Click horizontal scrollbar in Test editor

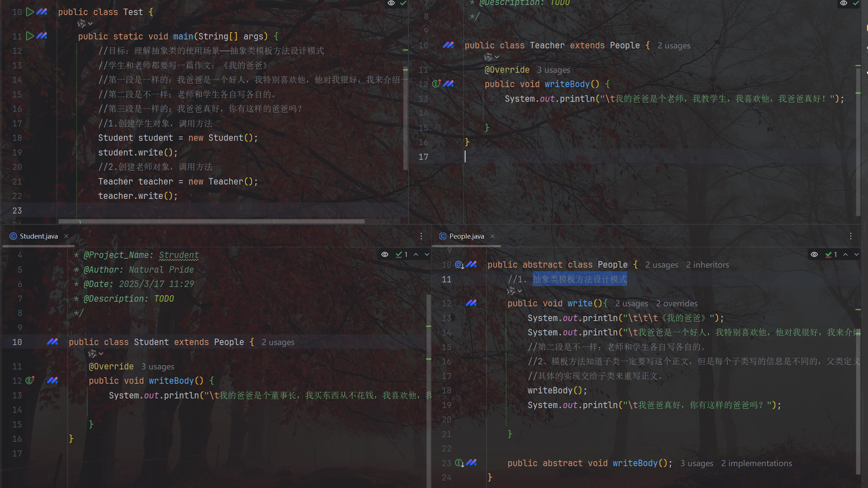click(211, 221)
